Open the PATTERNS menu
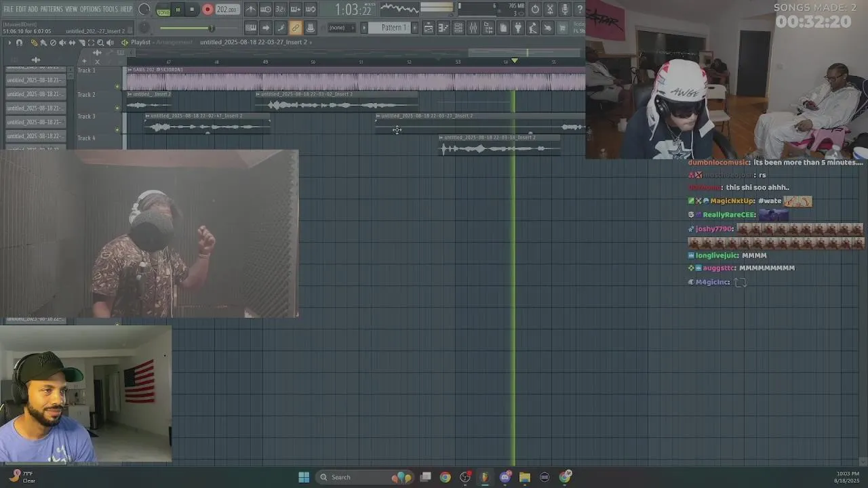The image size is (868, 488). point(52,9)
